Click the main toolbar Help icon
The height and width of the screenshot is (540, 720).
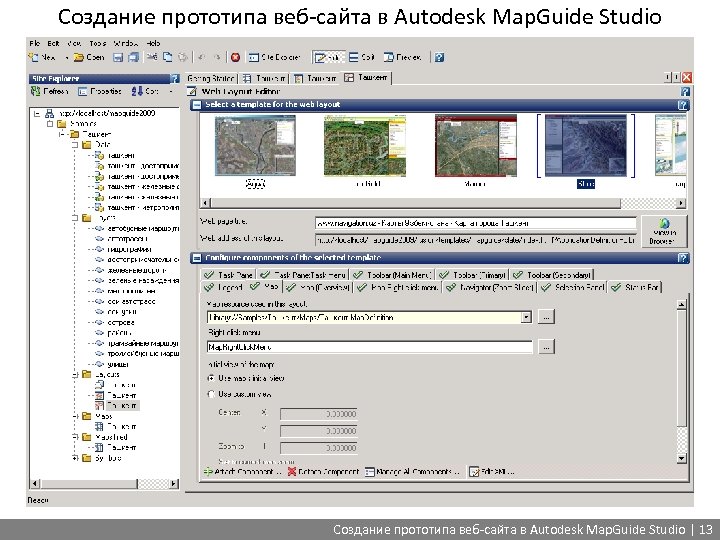(439, 57)
